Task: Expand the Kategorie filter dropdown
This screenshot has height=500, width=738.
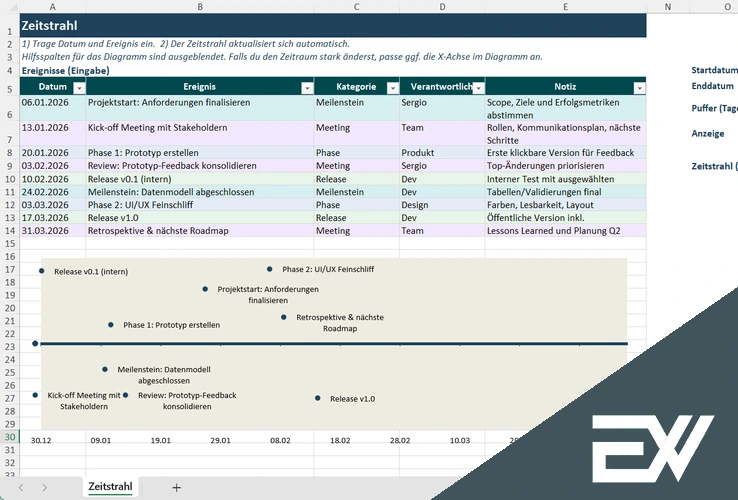Action: click(x=391, y=88)
